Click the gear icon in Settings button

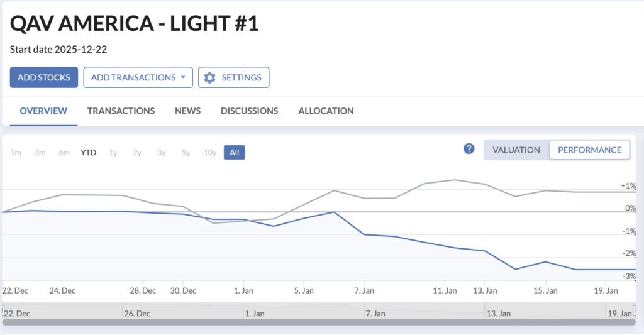210,77
